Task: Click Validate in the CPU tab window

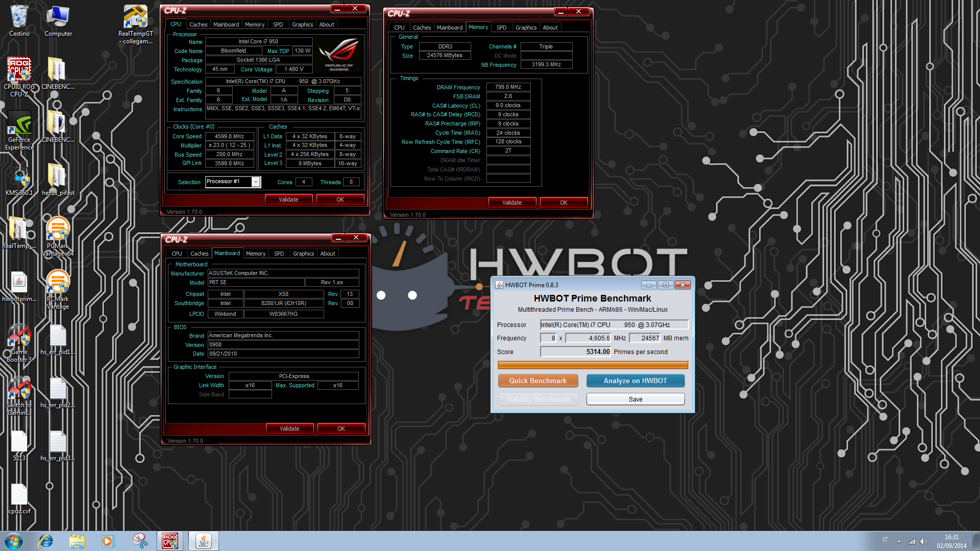Action: tap(288, 199)
